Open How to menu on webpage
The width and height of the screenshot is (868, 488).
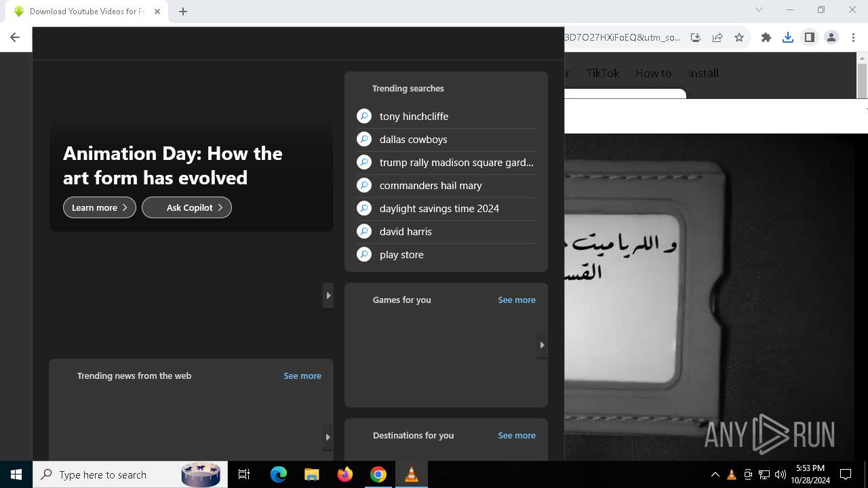[x=654, y=73]
